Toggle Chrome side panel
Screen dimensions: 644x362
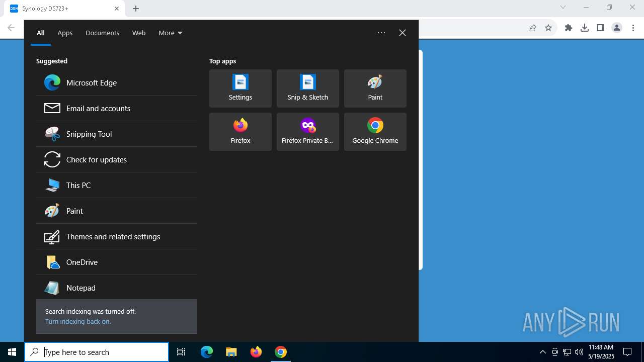[x=601, y=28]
